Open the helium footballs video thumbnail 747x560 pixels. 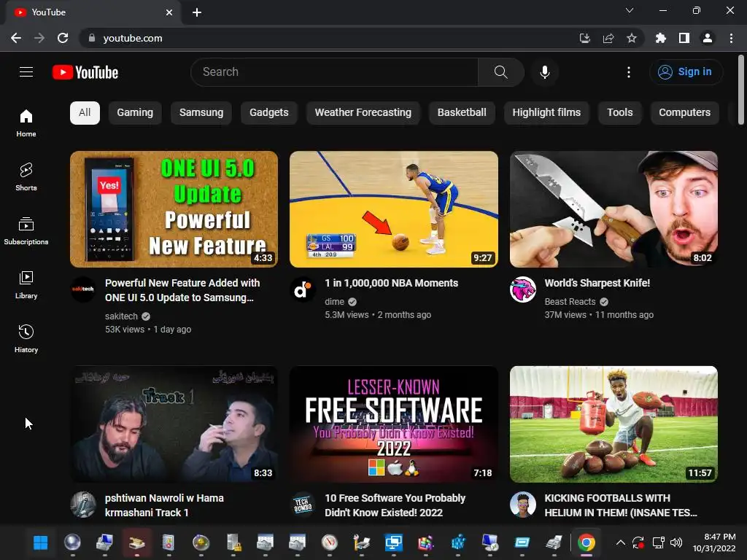614,424
